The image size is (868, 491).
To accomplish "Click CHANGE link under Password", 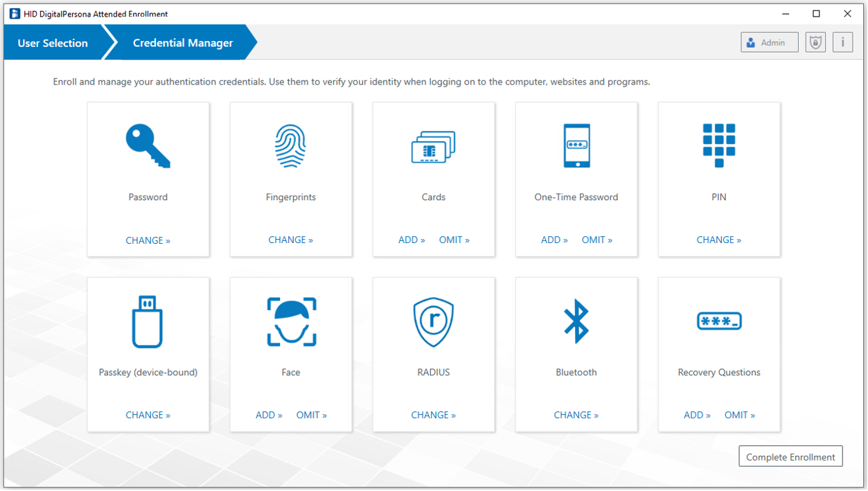I will coord(148,240).
